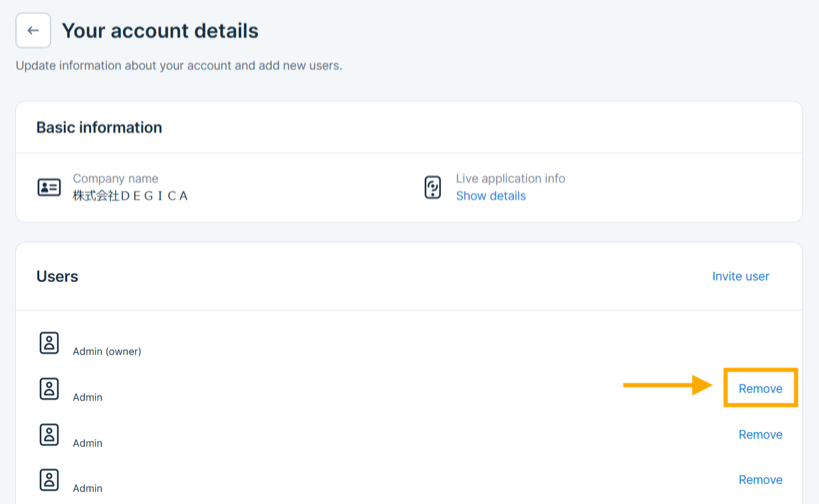Click the Users section heading
819x504 pixels.
pos(57,277)
